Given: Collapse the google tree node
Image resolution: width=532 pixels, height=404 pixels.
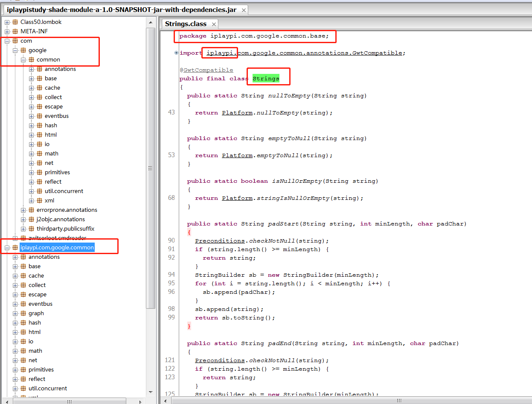Looking at the screenshot, I should tap(15, 50).
